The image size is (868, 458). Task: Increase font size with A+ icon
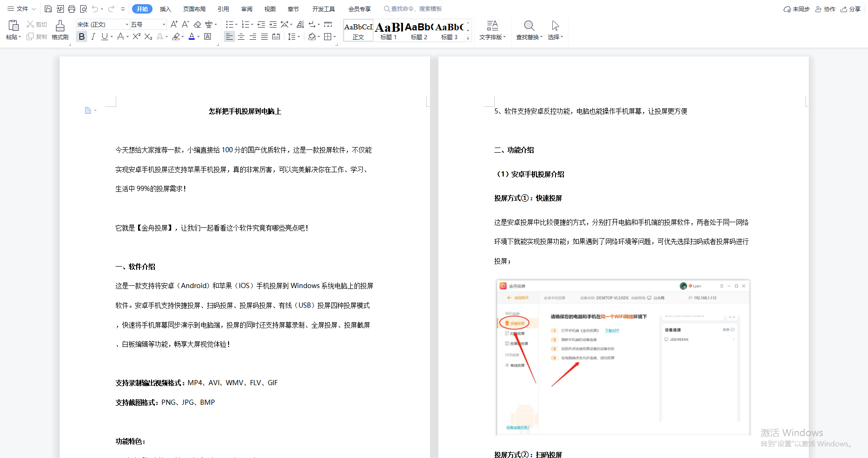coord(174,24)
